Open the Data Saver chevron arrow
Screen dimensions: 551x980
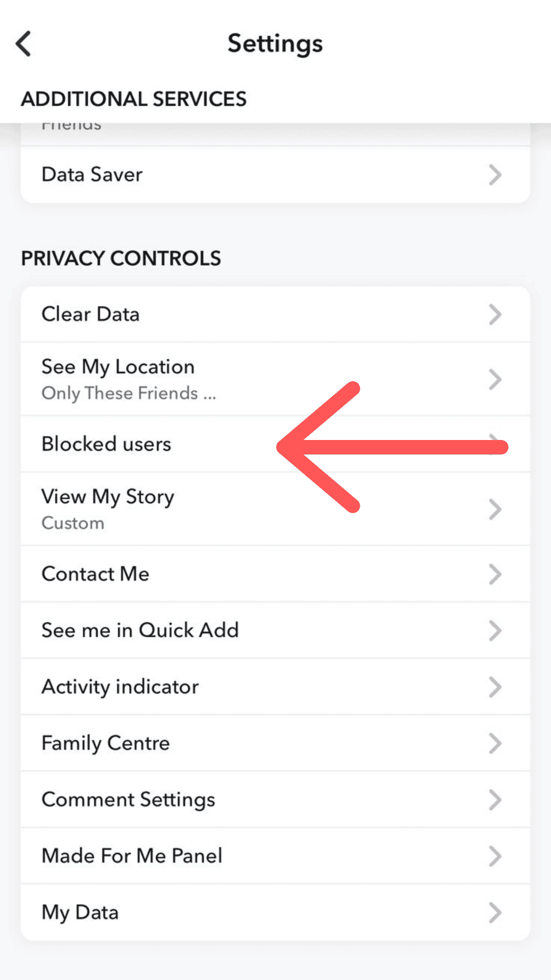(x=494, y=175)
